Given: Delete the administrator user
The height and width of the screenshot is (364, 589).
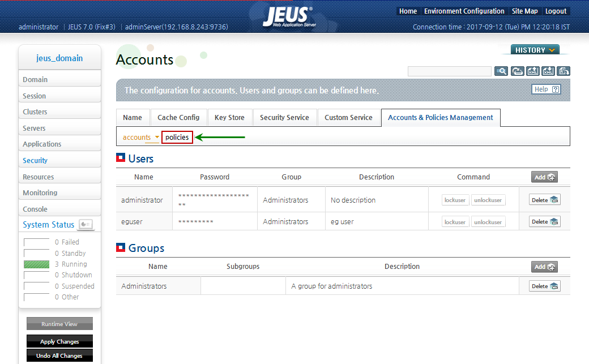Looking at the screenshot, I should coord(545,200).
